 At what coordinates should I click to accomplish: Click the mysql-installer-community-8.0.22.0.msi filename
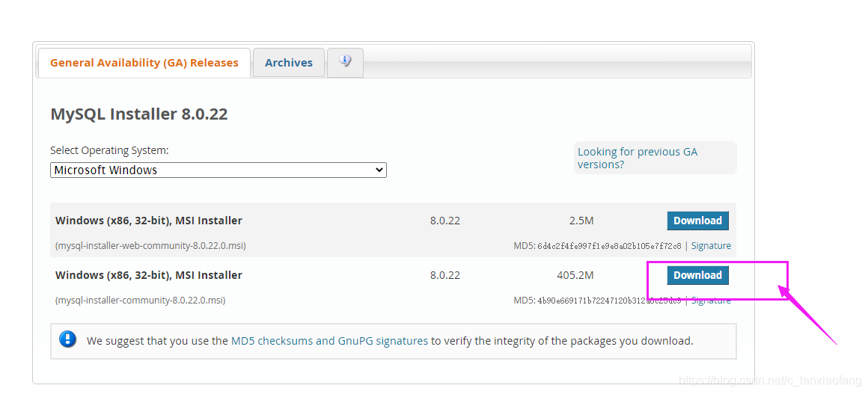pos(140,301)
